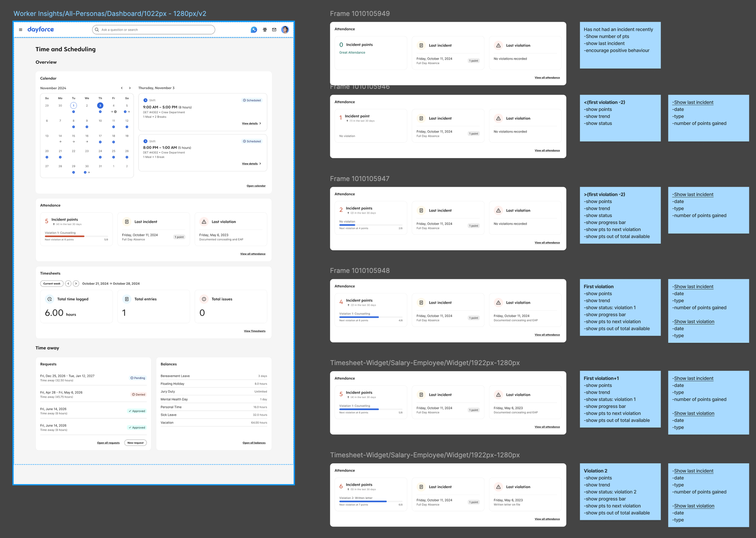
Task: Open all balances link
Action: (x=254, y=443)
